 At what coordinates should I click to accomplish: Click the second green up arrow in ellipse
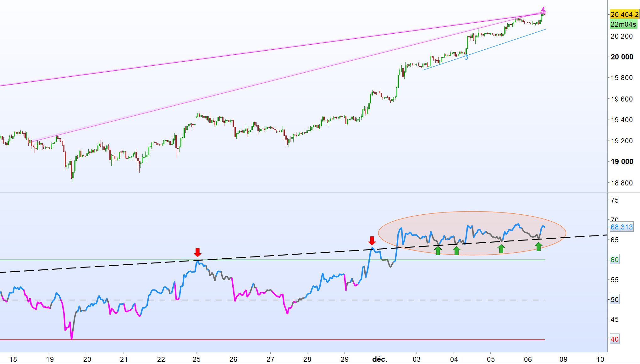(456, 251)
